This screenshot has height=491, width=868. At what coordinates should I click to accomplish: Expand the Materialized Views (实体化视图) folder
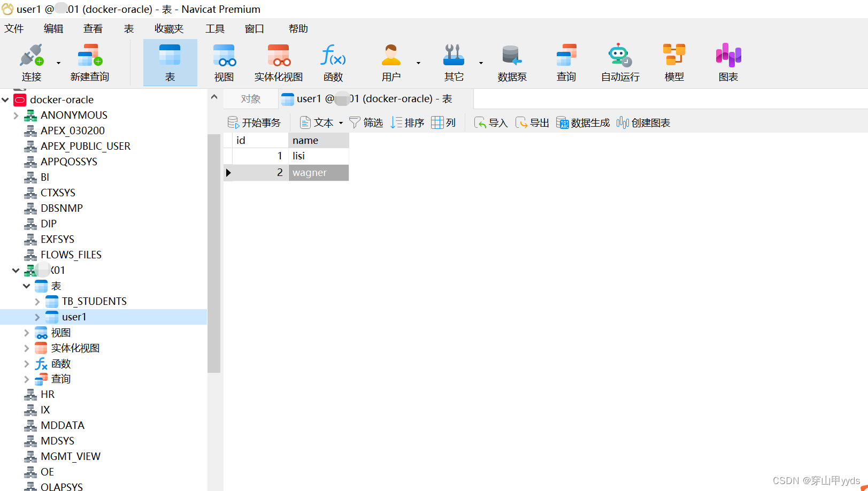click(26, 348)
